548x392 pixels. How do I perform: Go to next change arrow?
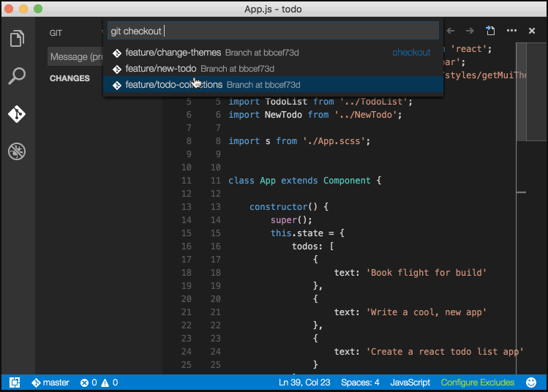point(470,31)
